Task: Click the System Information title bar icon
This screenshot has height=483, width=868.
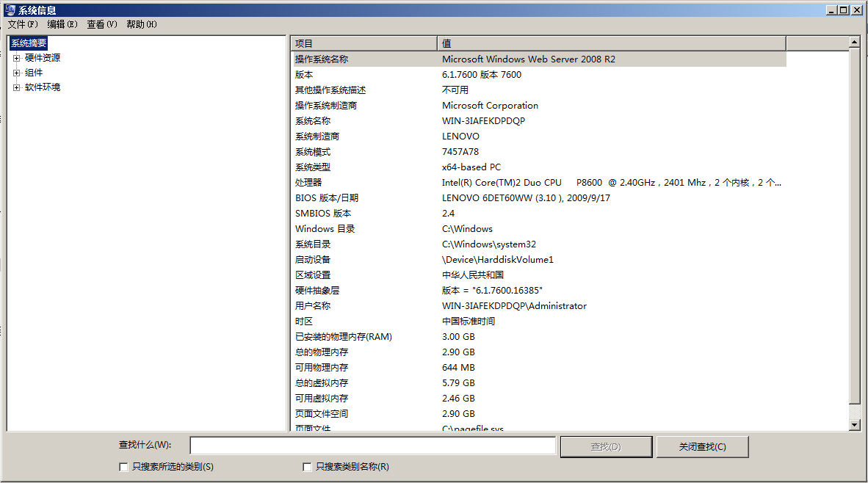Action: (10, 10)
